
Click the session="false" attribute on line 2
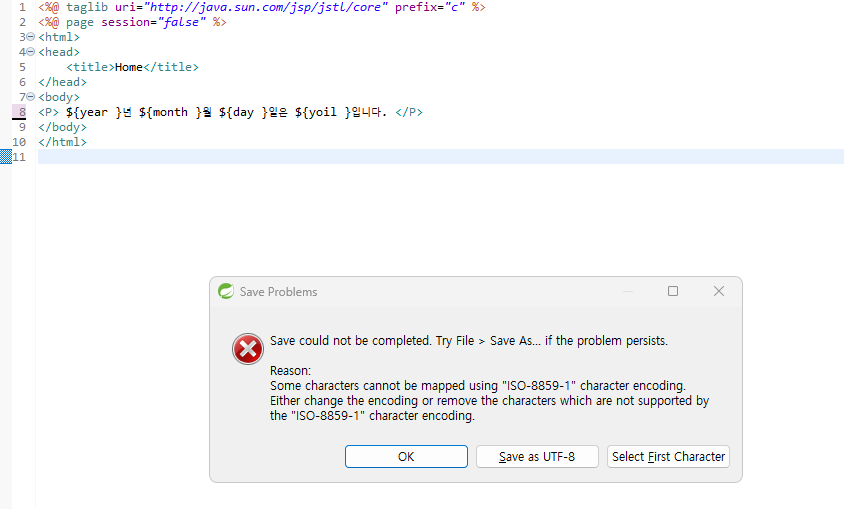click(x=153, y=22)
